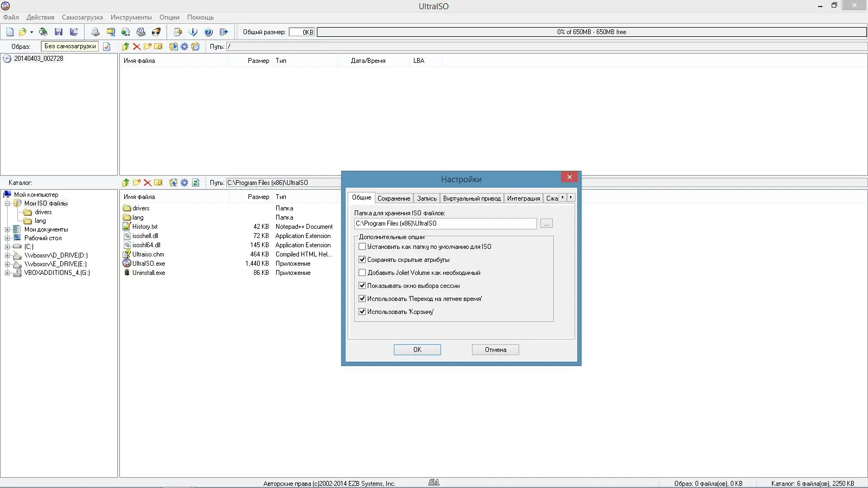
Task: Click the Burn CD/DVD image icon
Action: coord(156,32)
